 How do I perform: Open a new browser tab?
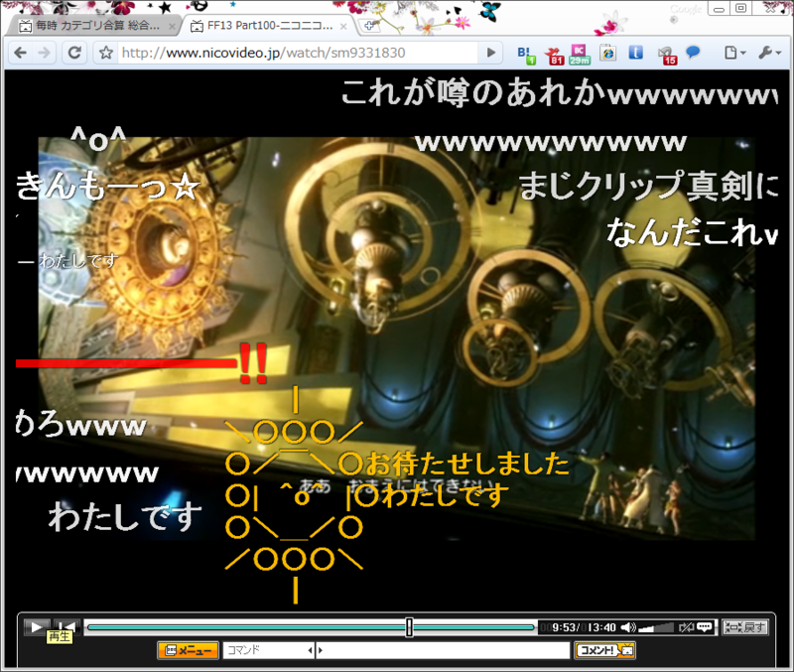click(369, 26)
